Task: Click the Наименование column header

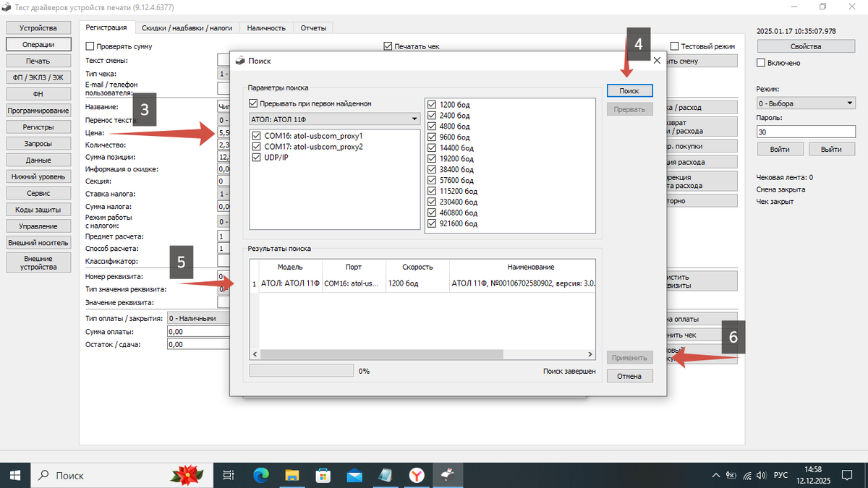Action: point(522,267)
